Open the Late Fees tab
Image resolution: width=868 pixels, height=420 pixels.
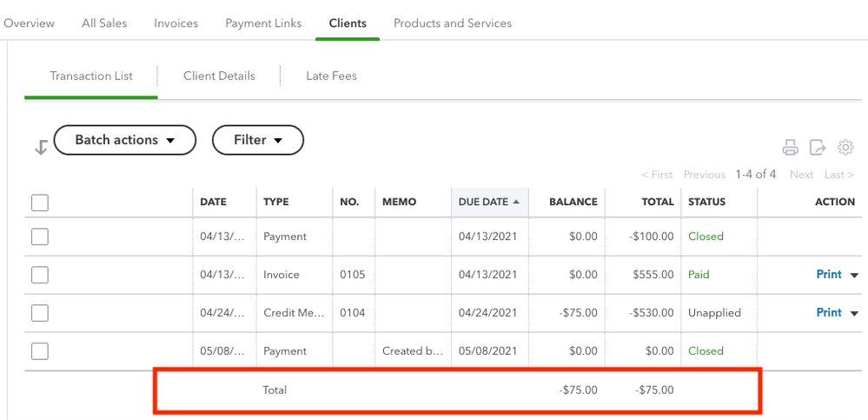331,77
